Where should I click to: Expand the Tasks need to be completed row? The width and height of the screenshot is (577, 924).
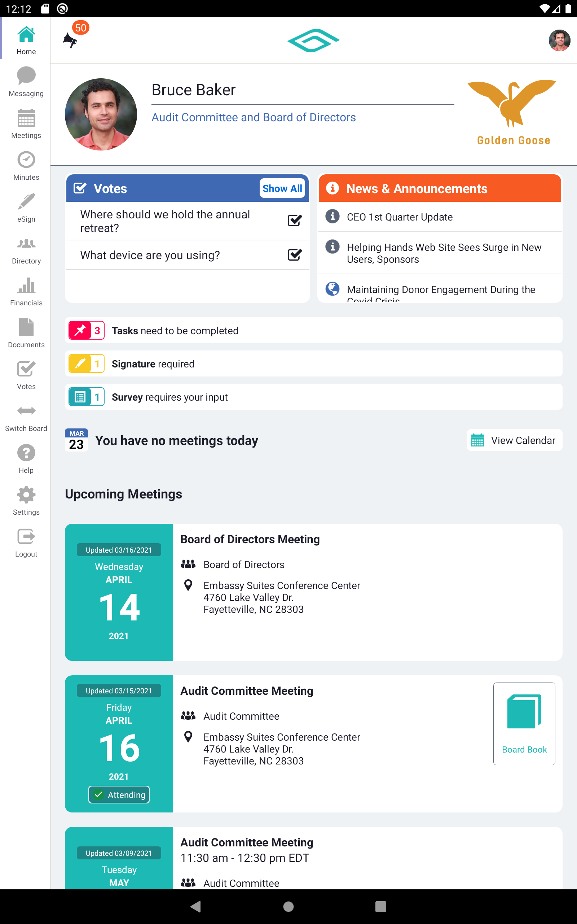tap(313, 330)
